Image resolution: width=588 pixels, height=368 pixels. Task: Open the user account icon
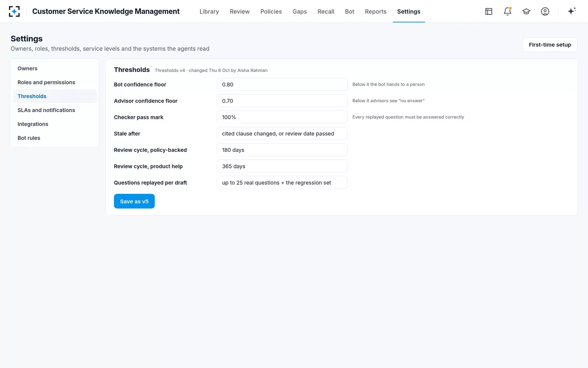[x=545, y=11]
